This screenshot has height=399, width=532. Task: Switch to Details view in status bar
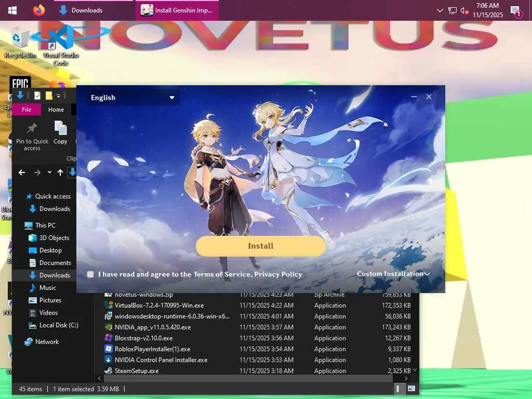coord(398,389)
